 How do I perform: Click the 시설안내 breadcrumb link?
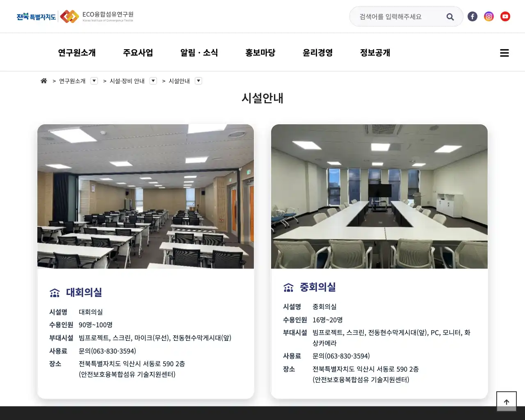pos(179,81)
